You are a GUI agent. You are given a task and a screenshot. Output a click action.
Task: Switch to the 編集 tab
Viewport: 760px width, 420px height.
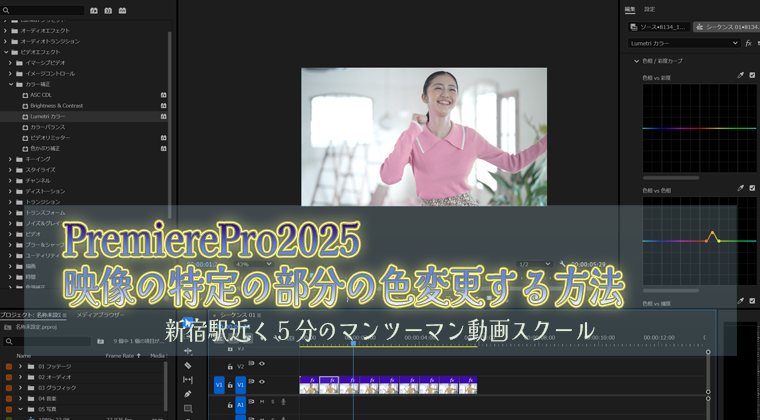630,9
